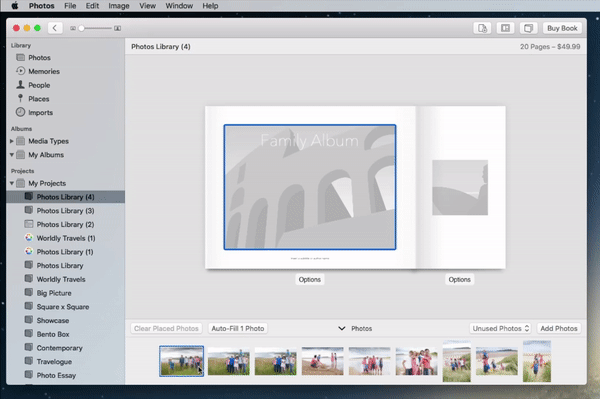
Task: Click Options under the left cover page
Action: (x=310, y=280)
